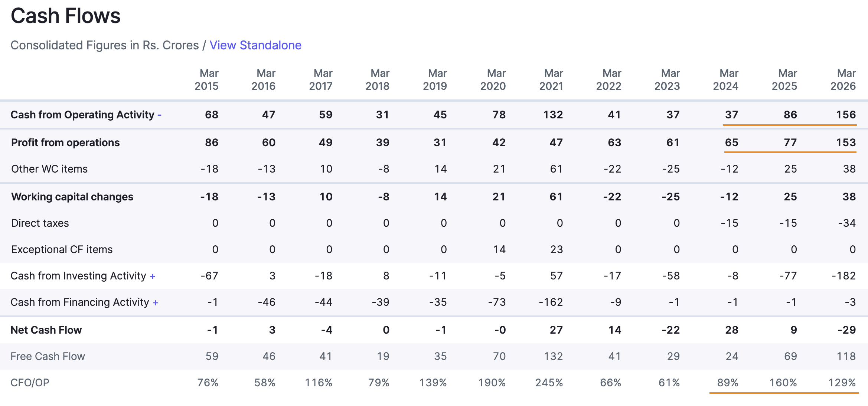Click the Mar 2020 column header
The width and height of the screenshot is (868, 406).
coord(493,79)
